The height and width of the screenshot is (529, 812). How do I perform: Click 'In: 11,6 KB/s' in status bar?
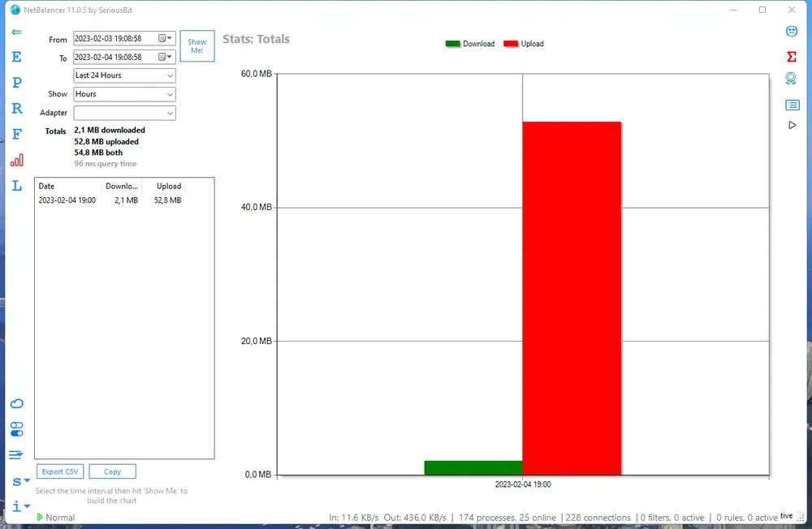(354, 518)
